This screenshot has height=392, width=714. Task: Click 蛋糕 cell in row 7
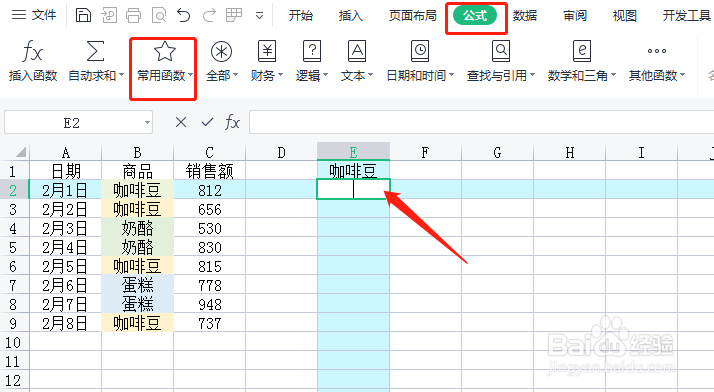point(138,285)
